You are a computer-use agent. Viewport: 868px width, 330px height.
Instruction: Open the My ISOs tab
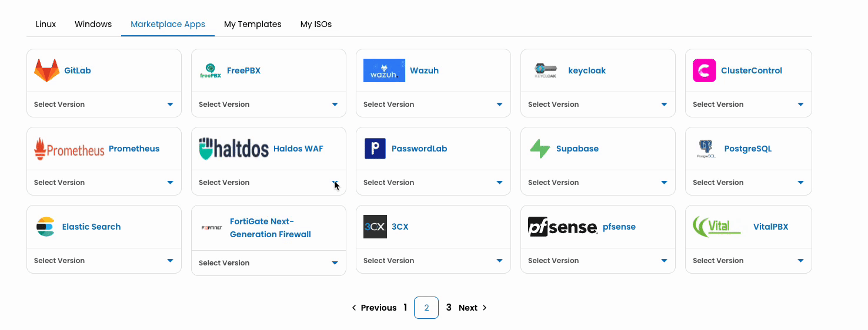point(316,25)
